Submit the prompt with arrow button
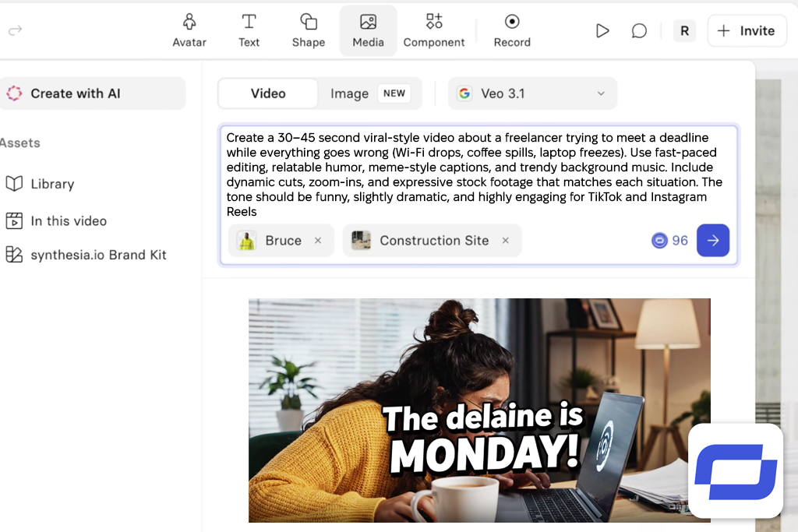The height and width of the screenshot is (532, 798). pyautogui.click(x=712, y=241)
